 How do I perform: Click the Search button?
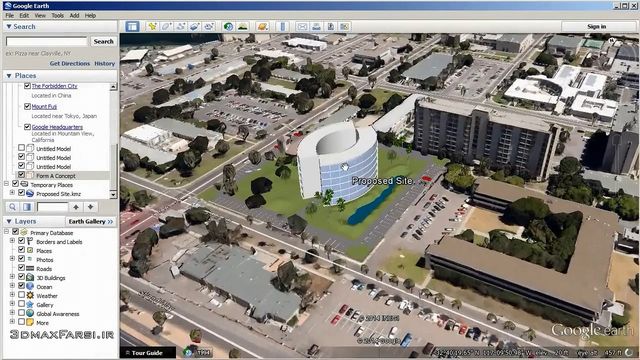click(103, 41)
